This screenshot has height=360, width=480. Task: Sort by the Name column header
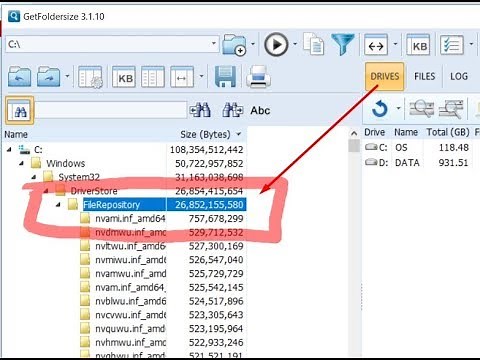coord(84,134)
